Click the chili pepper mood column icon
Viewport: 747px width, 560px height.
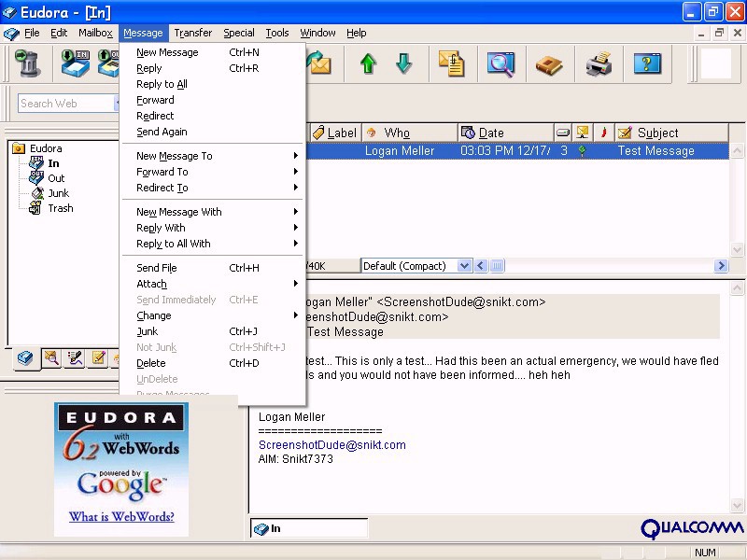point(603,132)
